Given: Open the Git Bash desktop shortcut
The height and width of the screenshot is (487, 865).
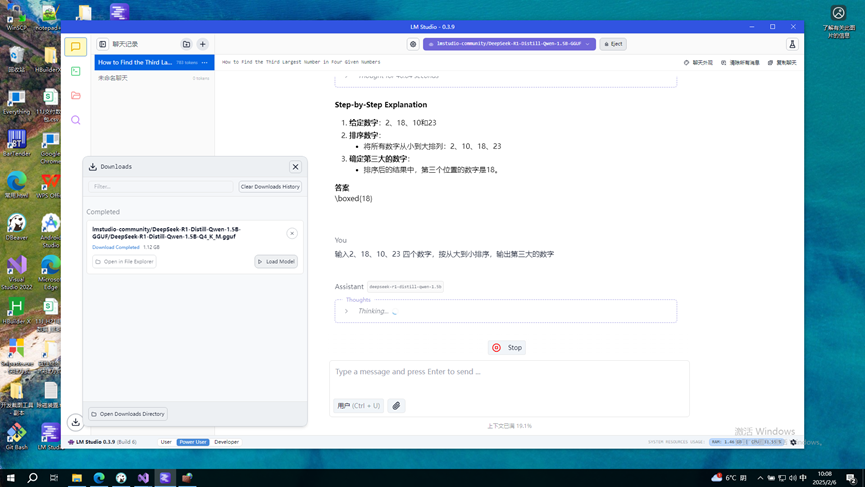Looking at the screenshot, I should [x=17, y=436].
